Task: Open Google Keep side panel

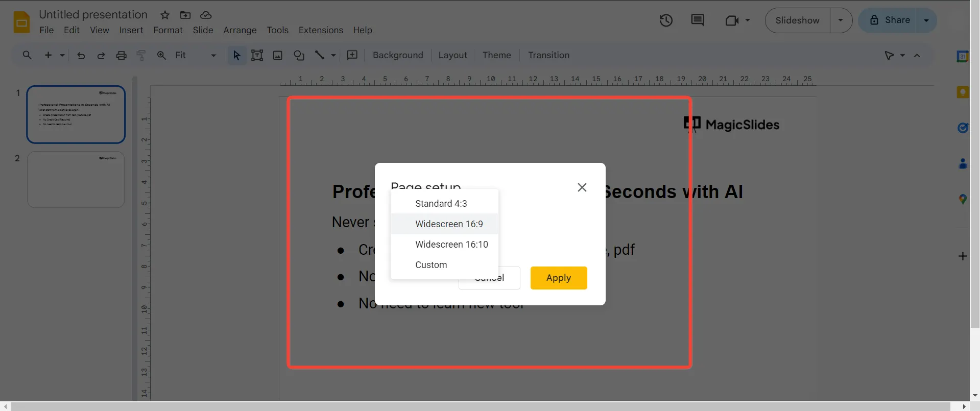Action: point(963,92)
